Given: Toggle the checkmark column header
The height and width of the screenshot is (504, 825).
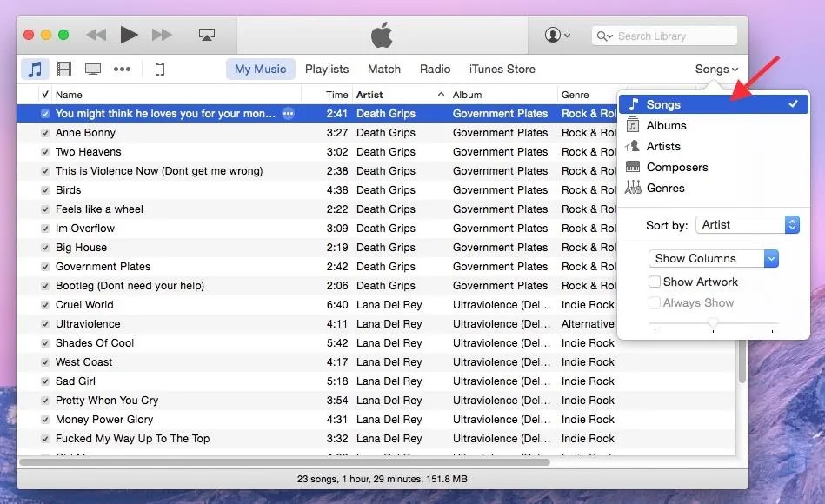Looking at the screenshot, I should pos(45,95).
